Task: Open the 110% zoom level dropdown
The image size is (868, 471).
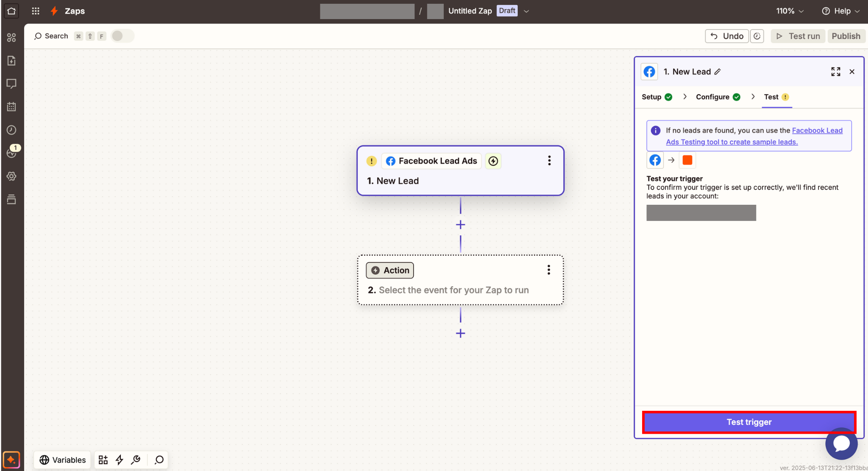Action: point(790,11)
